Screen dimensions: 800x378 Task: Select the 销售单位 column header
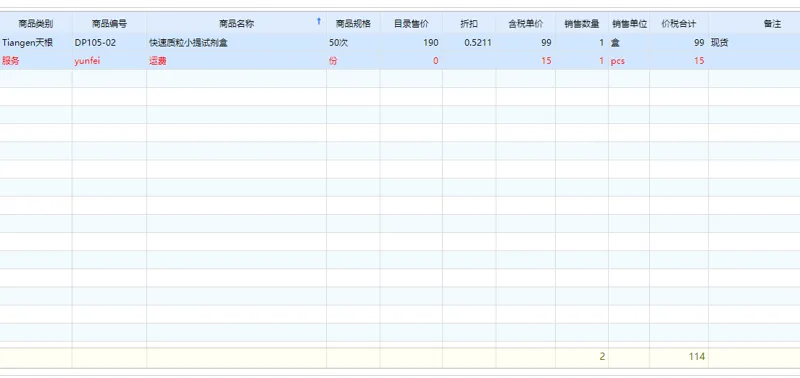click(629, 23)
